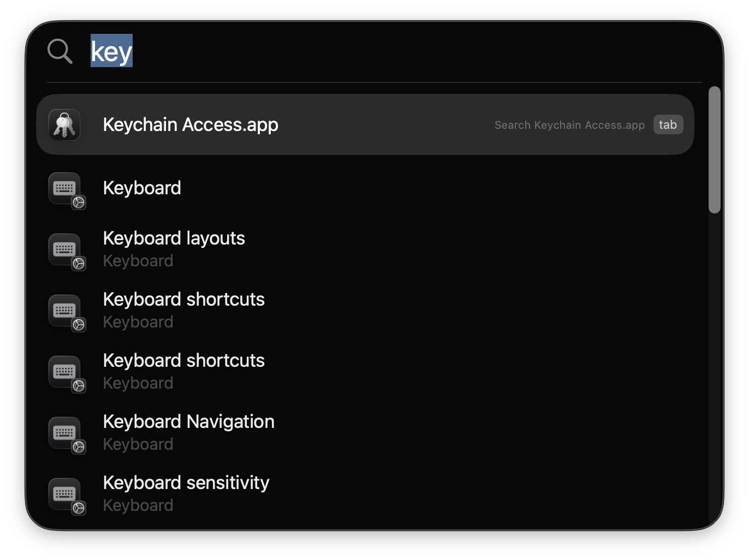Screen dimensions: 749x560
Task: Click the gear badge on Keyboard result icon
Action: tap(79, 202)
